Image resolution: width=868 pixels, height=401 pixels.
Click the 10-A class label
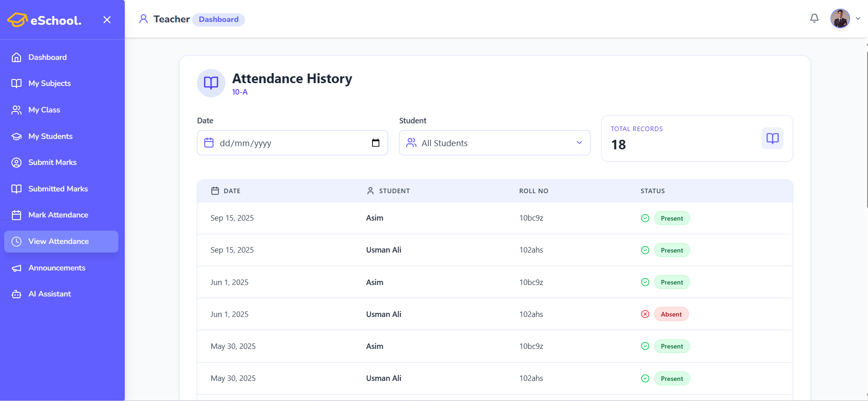[240, 92]
